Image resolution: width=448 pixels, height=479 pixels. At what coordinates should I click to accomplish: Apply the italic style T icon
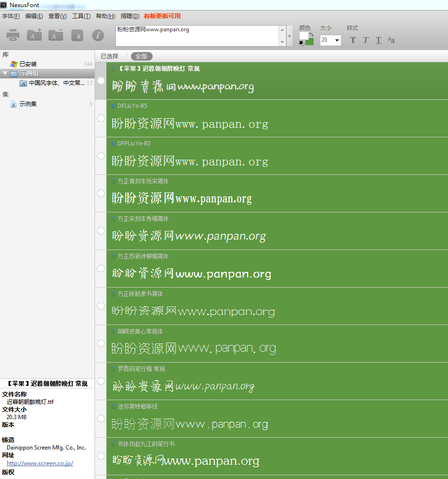coord(366,40)
